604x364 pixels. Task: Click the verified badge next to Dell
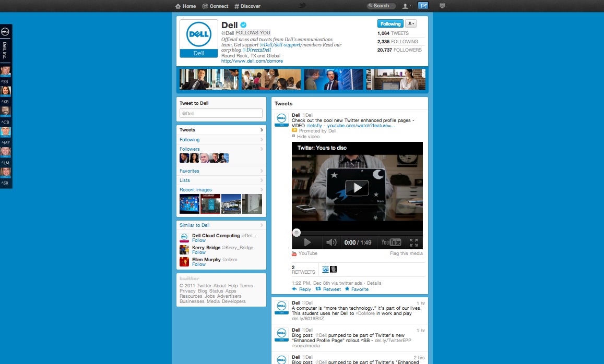click(243, 25)
